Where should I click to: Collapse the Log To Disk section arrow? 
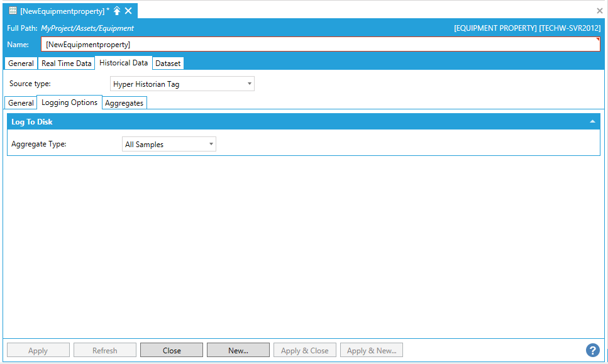[592, 122]
